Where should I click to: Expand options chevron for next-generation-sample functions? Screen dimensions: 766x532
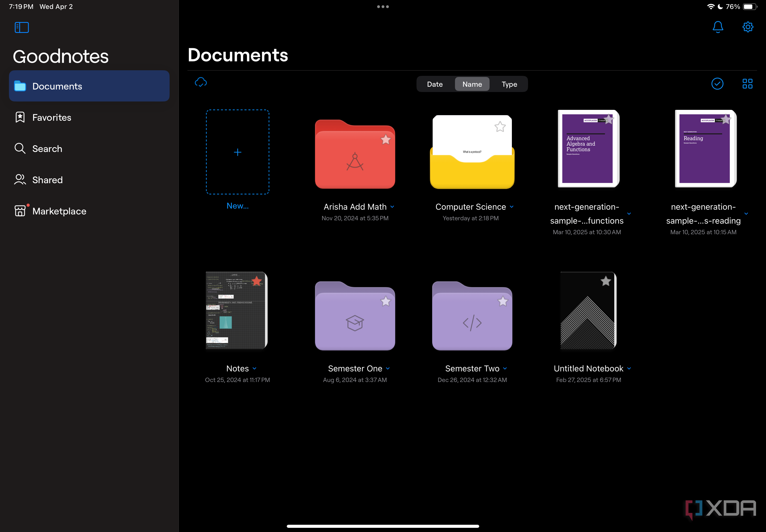pyautogui.click(x=629, y=214)
